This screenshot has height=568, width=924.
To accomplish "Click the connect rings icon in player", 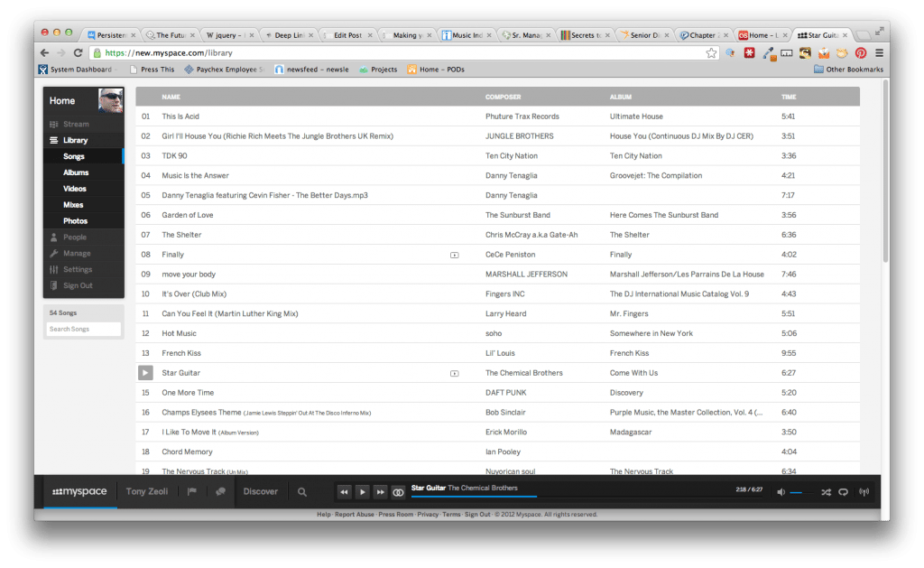I will 398,492.
